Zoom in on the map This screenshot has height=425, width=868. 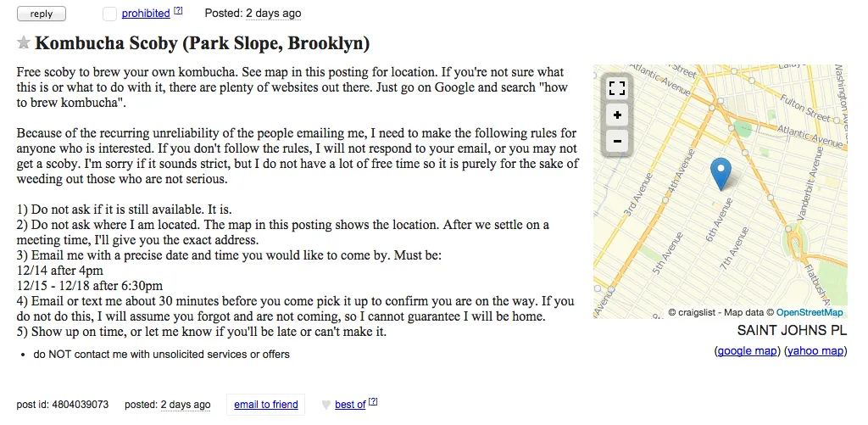[616, 115]
